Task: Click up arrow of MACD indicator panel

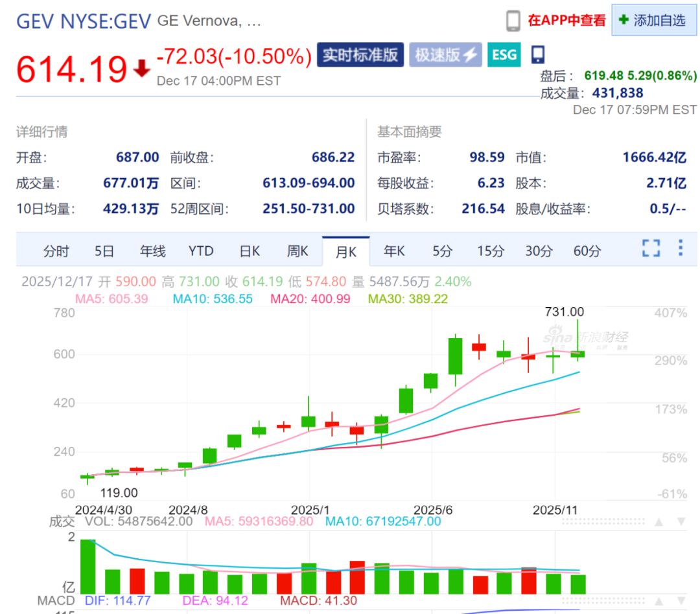Action: point(659,602)
